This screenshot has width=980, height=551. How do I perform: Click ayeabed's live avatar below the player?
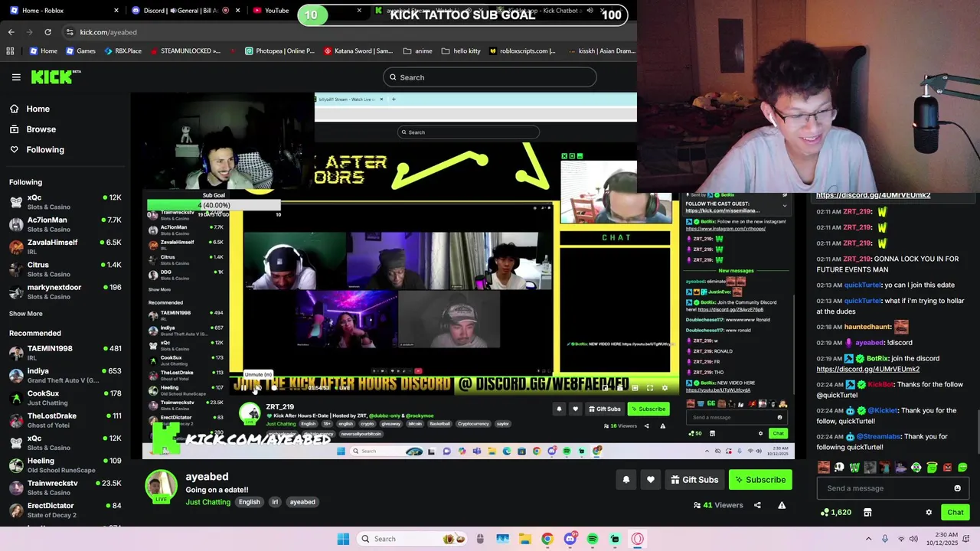tap(161, 487)
